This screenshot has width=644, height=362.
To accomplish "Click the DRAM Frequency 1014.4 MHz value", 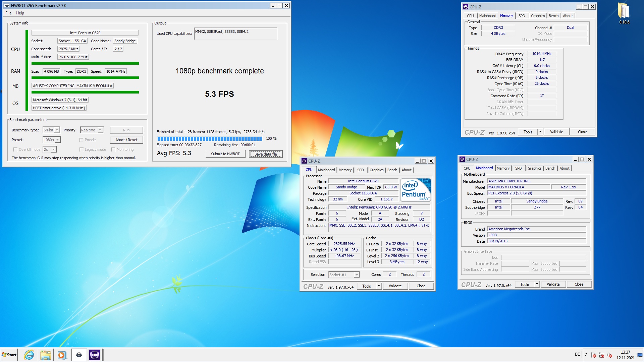I will [x=542, y=54].
